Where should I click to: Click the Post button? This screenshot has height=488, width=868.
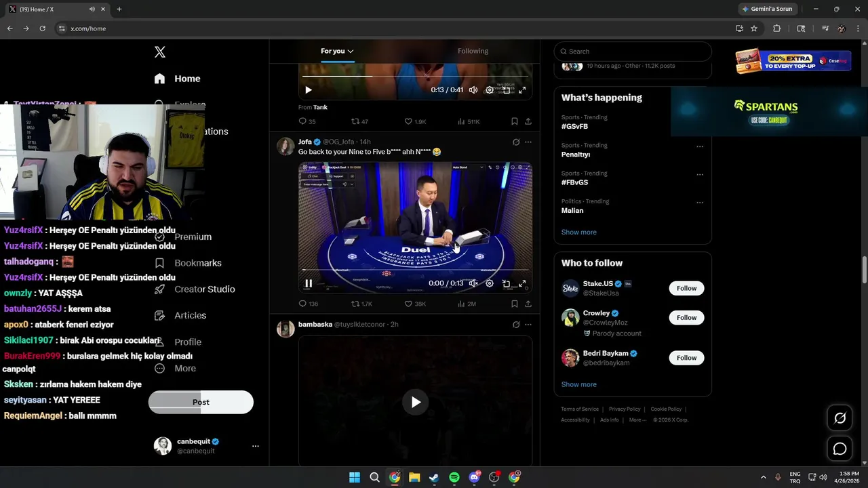(201, 402)
